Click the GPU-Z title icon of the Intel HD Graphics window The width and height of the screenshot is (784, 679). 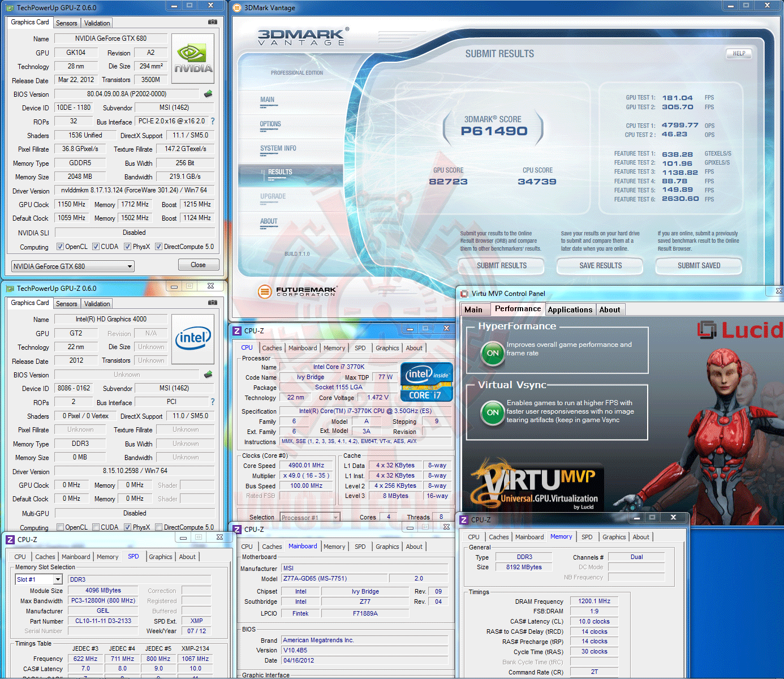coord(10,289)
